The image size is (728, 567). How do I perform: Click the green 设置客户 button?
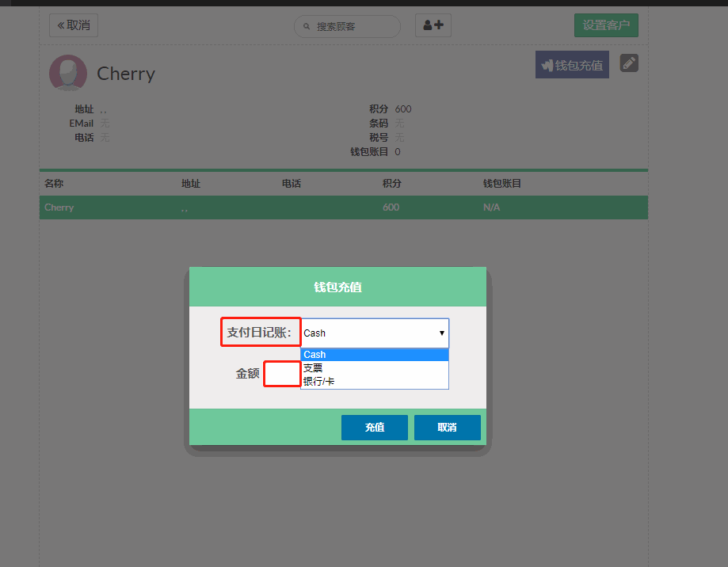[605, 25]
